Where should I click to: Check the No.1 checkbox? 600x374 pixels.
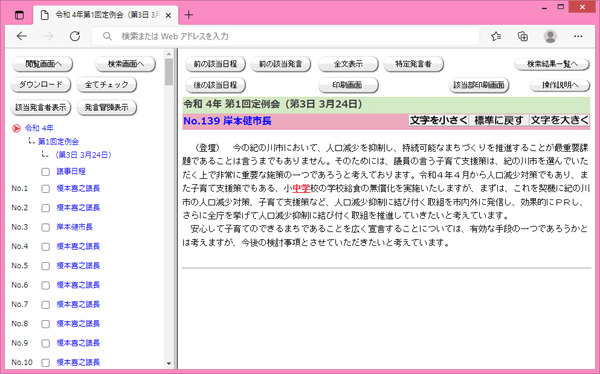46,189
